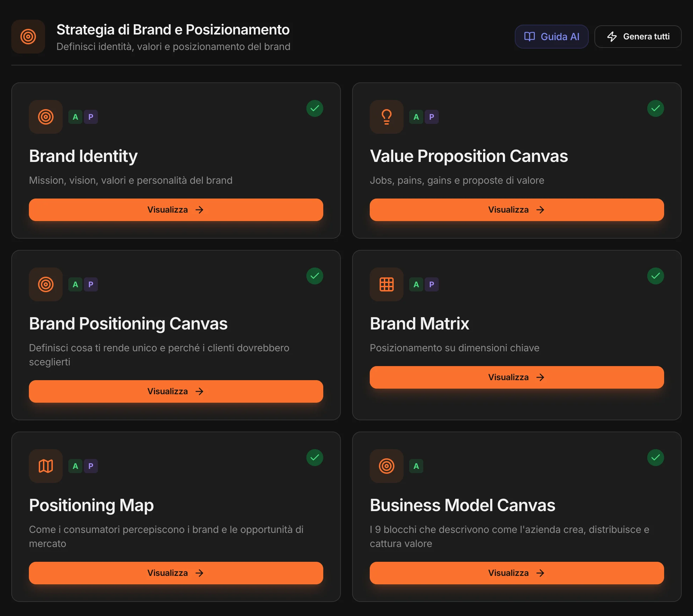
Task: Click the Genera tutti button
Action: [638, 37]
